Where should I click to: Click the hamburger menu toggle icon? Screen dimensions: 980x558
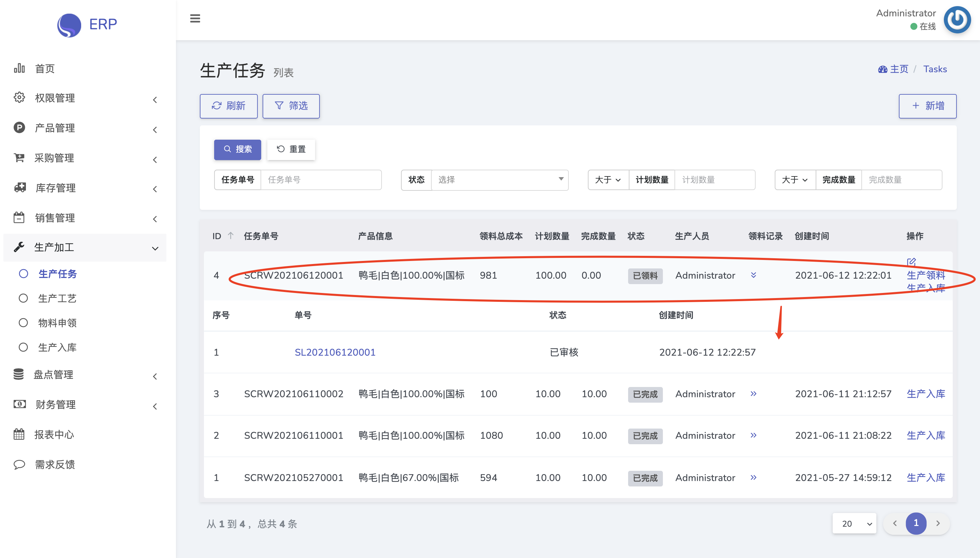coord(195,18)
